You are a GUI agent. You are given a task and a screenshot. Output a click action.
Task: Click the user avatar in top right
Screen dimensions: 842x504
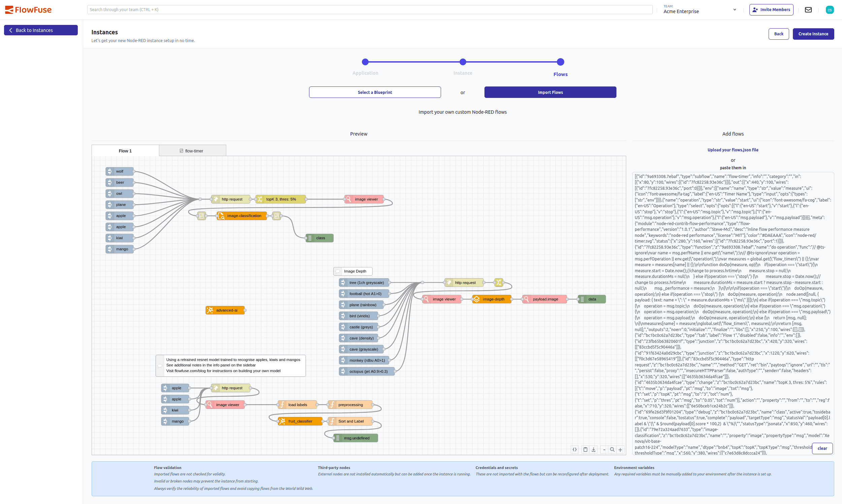[830, 9]
